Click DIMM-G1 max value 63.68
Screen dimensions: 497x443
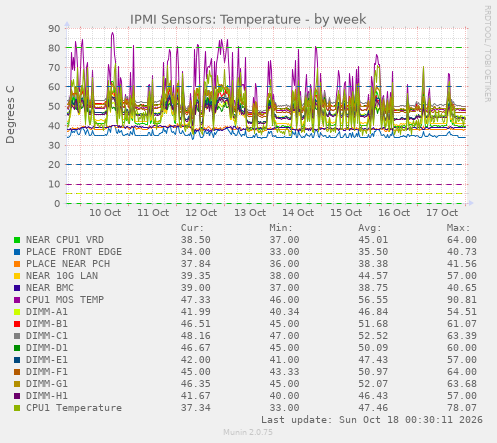click(462, 384)
